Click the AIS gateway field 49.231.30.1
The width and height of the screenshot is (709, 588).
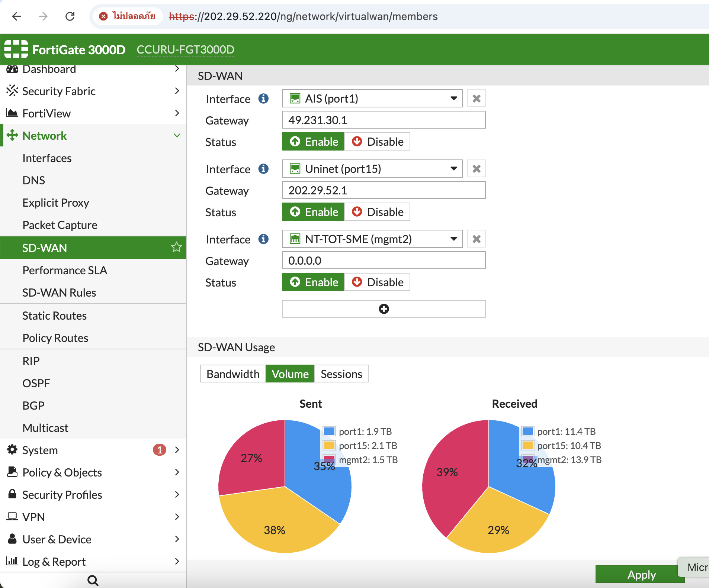click(384, 120)
